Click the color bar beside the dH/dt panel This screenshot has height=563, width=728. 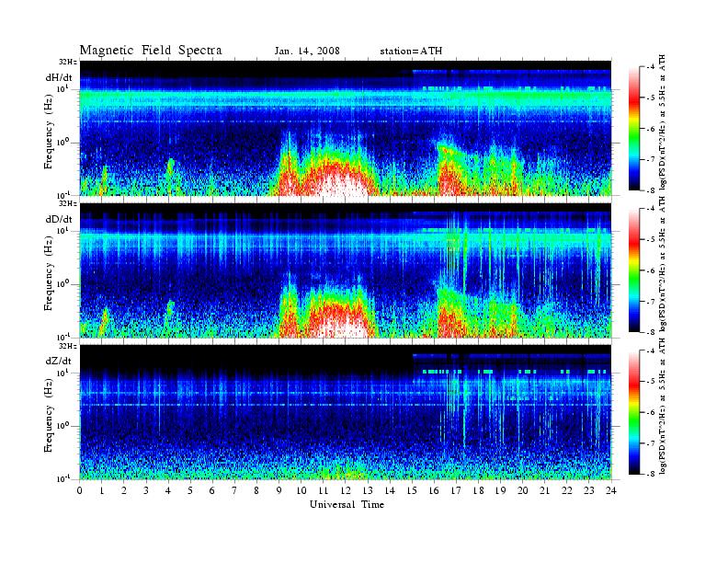634,129
